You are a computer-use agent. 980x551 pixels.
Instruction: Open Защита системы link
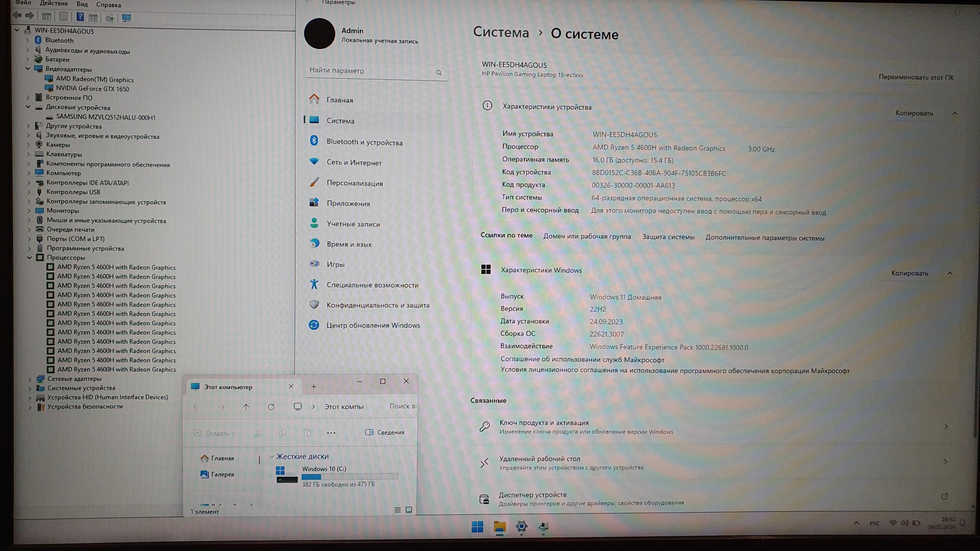click(668, 237)
